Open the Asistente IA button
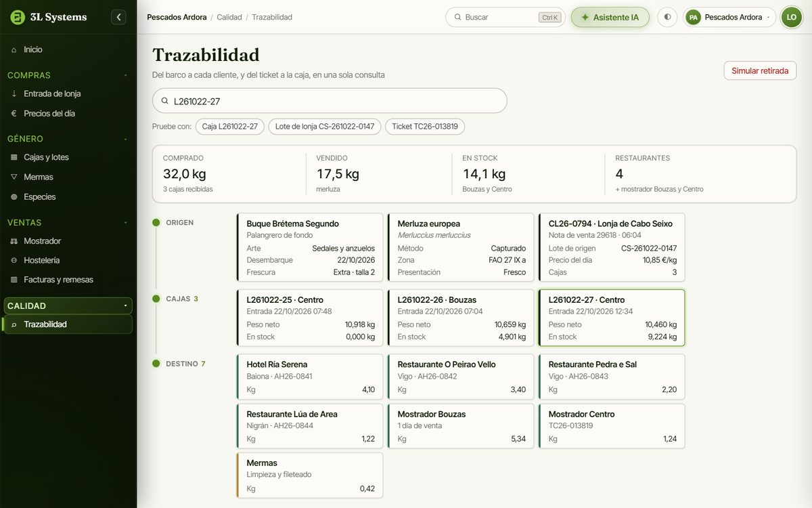Image resolution: width=812 pixels, height=508 pixels. coord(610,17)
